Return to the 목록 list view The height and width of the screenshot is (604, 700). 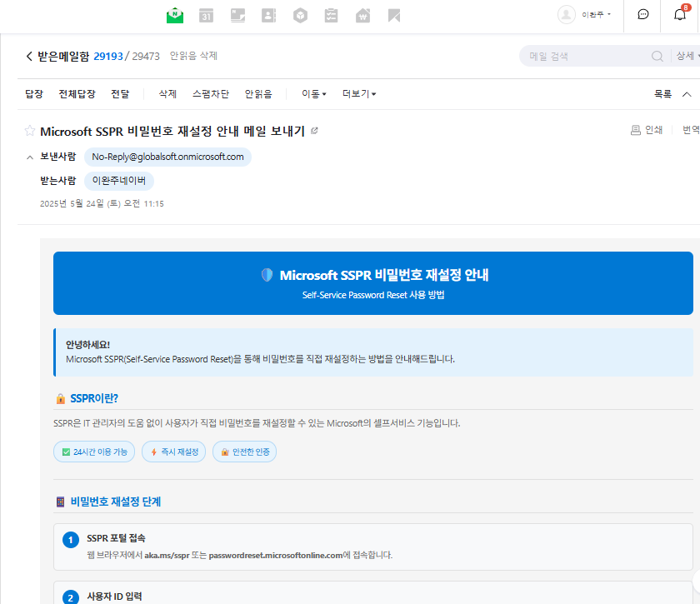pyautogui.click(x=663, y=94)
